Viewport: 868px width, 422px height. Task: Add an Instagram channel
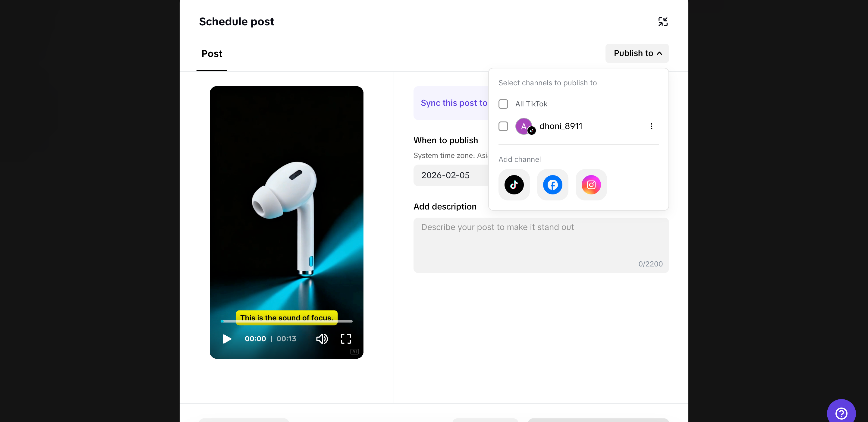pyautogui.click(x=591, y=185)
